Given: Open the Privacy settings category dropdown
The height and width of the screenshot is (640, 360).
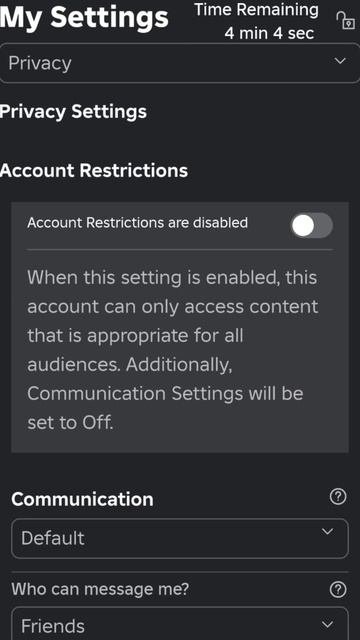Looking at the screenshot, I should [x=180, y=63].
